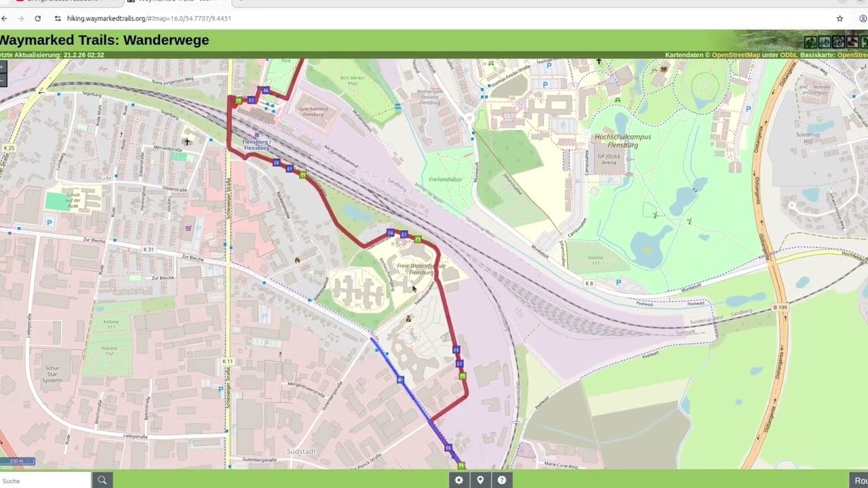Open site information icon in address bar
This screenshot has width=868, height=488.
[x=58, y=18]
